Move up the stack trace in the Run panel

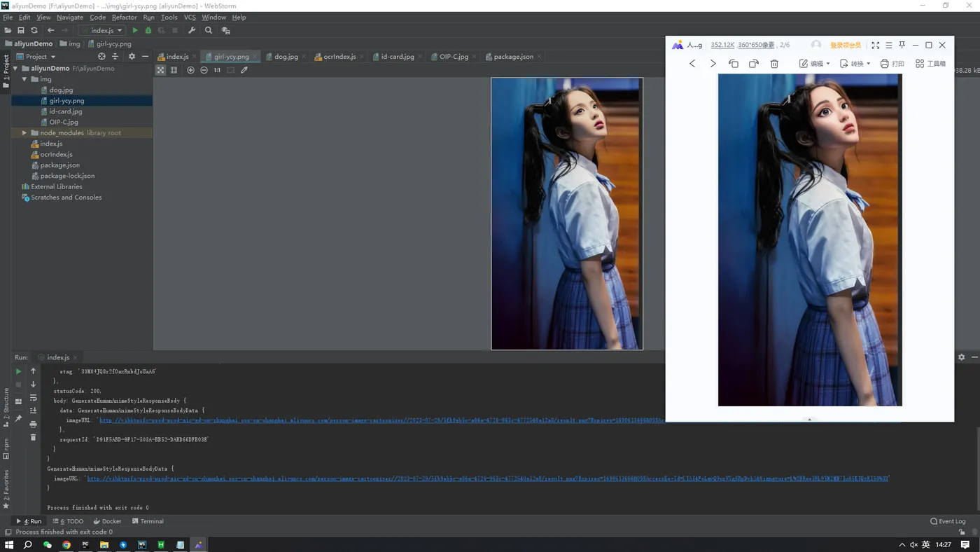33,371
